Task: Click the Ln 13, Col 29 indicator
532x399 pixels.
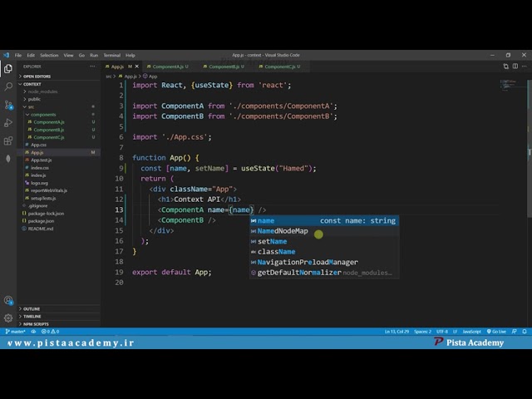Action: (x=397, y=332)
